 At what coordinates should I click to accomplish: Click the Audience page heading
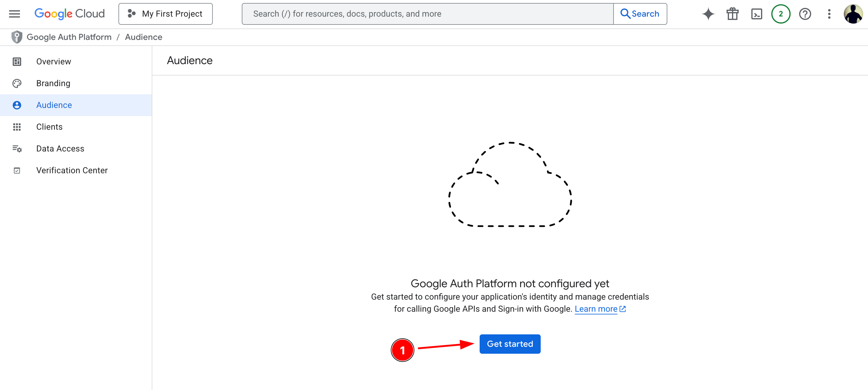click(190, 60)
